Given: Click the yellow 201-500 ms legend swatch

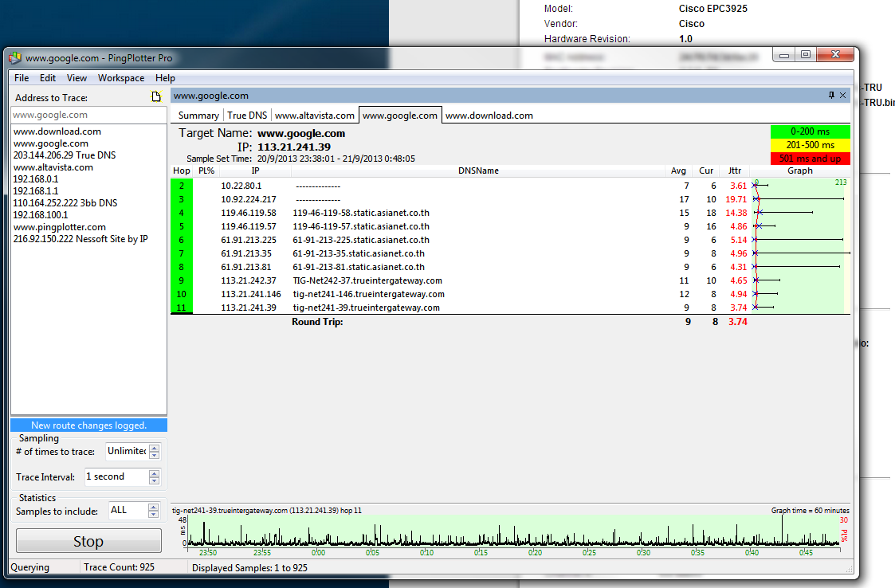Looking at the screenshot, I should 810,145.
